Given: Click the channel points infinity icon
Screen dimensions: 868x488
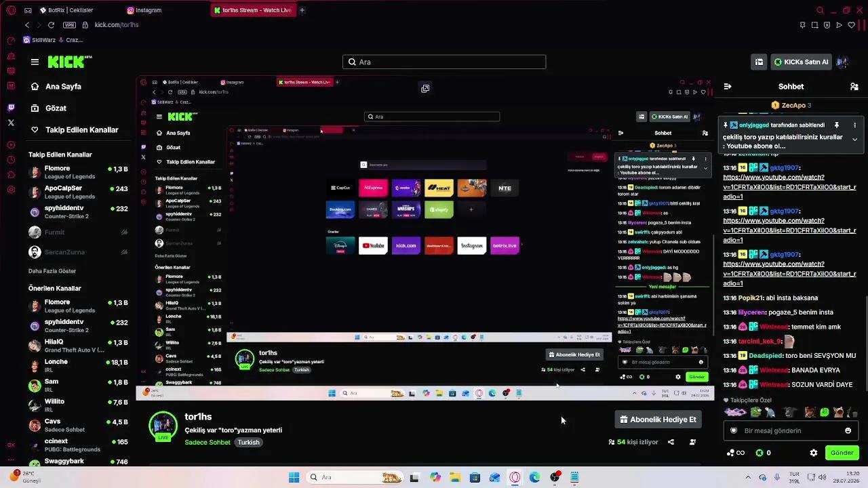Looking at the screenshot, I should (736, 453).
